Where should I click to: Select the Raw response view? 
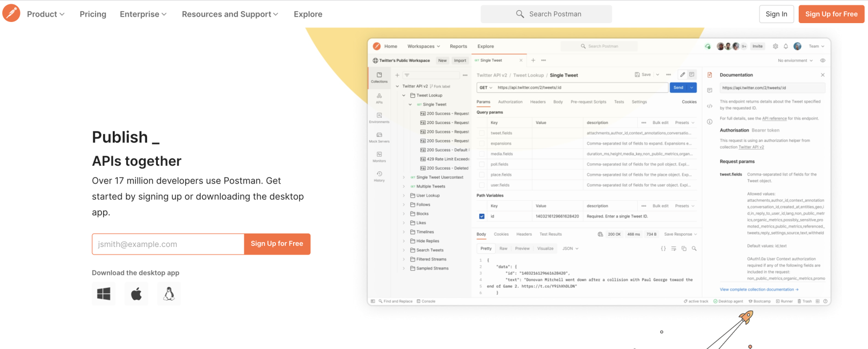pos(504,249)
